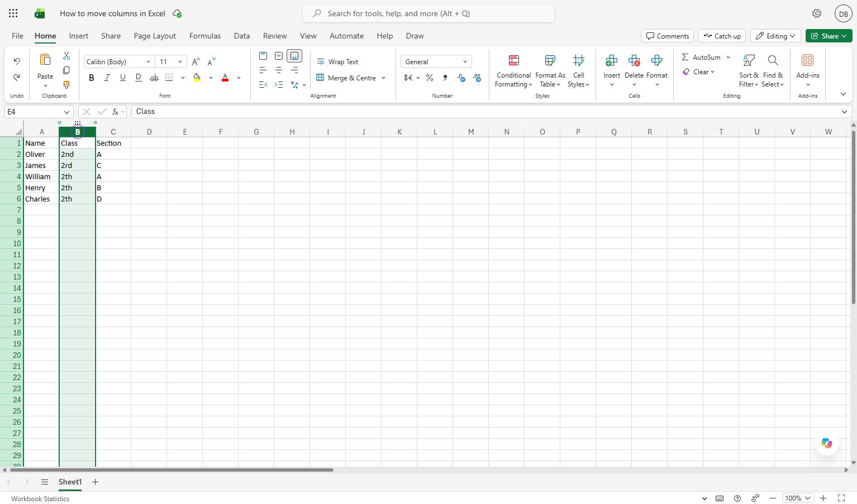
Task: Open the settings gear icon
Action: [x=817, y=13]
